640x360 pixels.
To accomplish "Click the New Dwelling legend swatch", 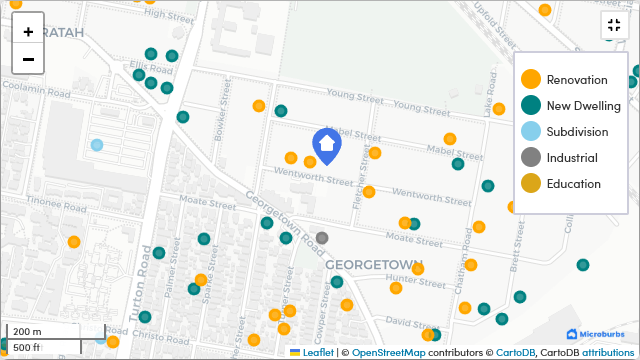I will coord(531,105).
